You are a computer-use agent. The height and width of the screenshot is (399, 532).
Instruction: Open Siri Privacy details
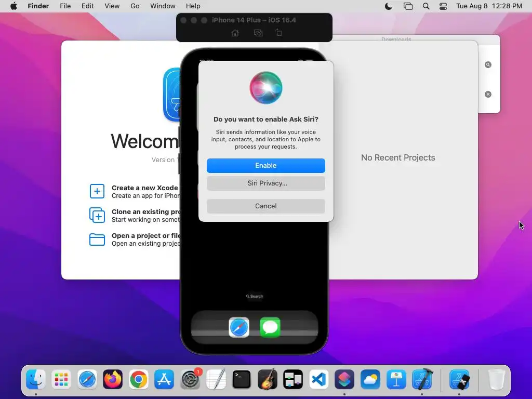[x=265, y=183]
